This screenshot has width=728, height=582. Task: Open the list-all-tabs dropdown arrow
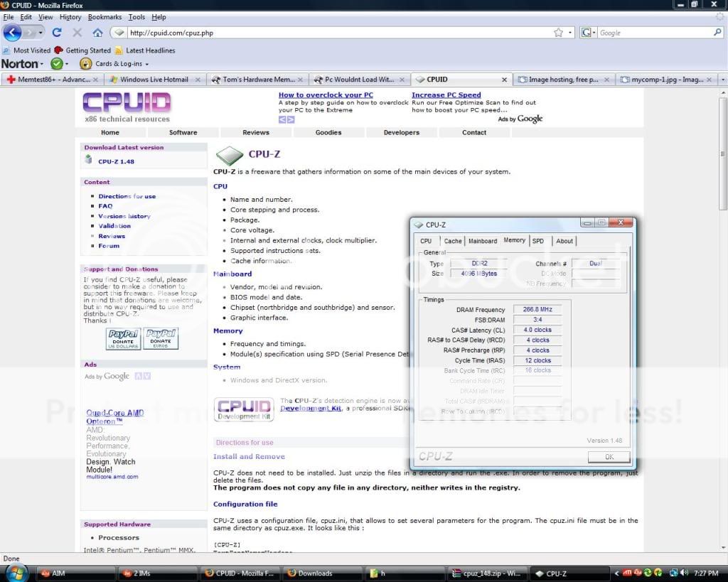point(722,80)
